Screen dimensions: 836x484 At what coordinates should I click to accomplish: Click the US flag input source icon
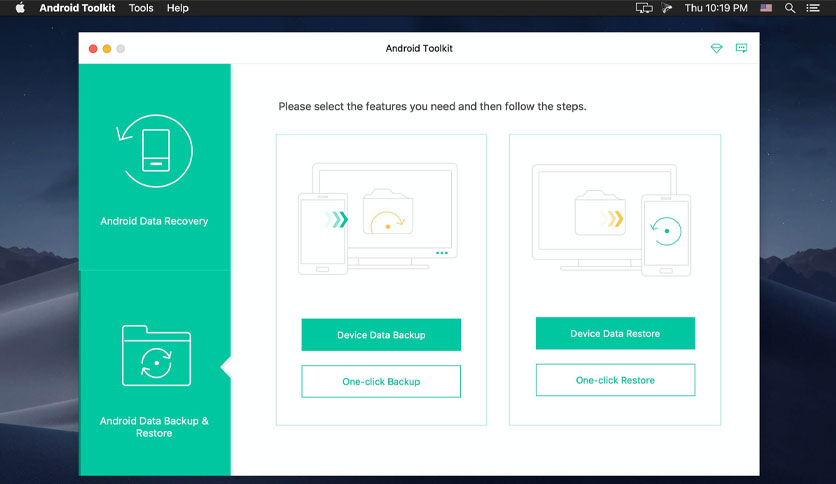click(766, 8)
